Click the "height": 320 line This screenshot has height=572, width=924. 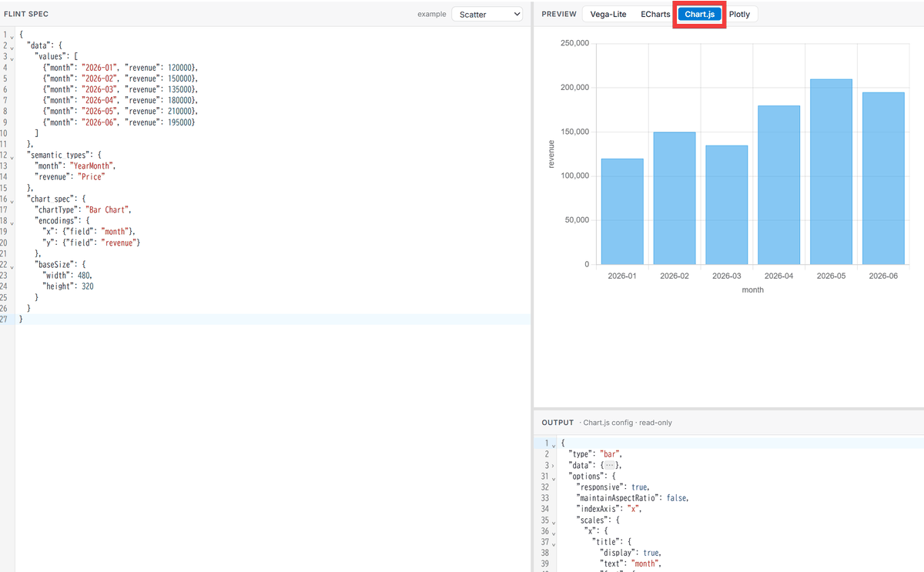click(x=69, y=286)
